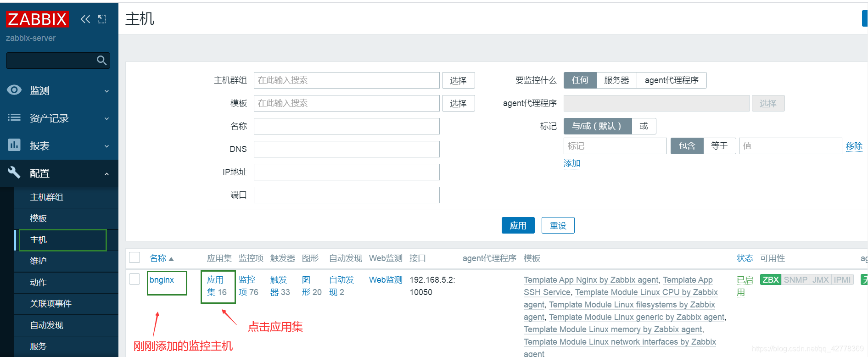Check the bnginx host row checkbox
The width and height of the screenshot is (868, 357).
click(134, 279)
